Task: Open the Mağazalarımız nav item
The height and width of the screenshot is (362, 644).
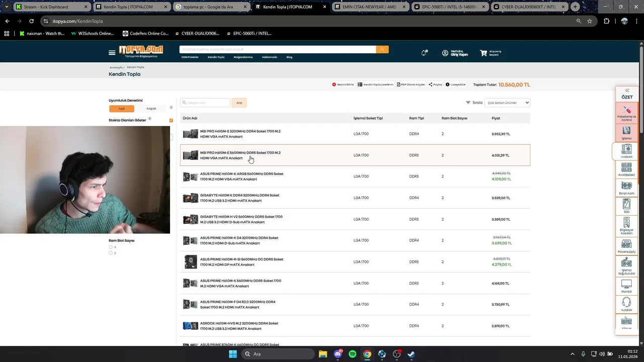Action: click(x=243, y=57)
